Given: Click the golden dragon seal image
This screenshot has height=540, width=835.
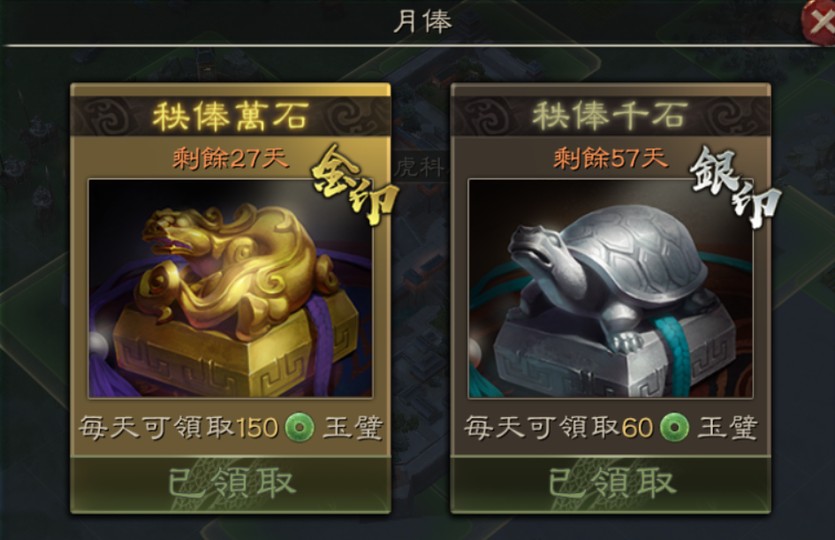Looking at the screenshot, I should point(230,288).
